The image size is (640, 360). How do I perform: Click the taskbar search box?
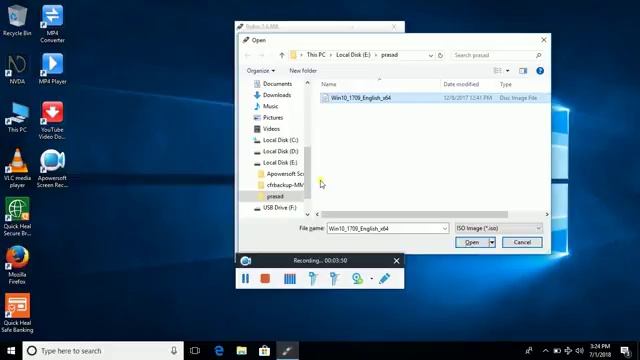[x=103, y=351]
